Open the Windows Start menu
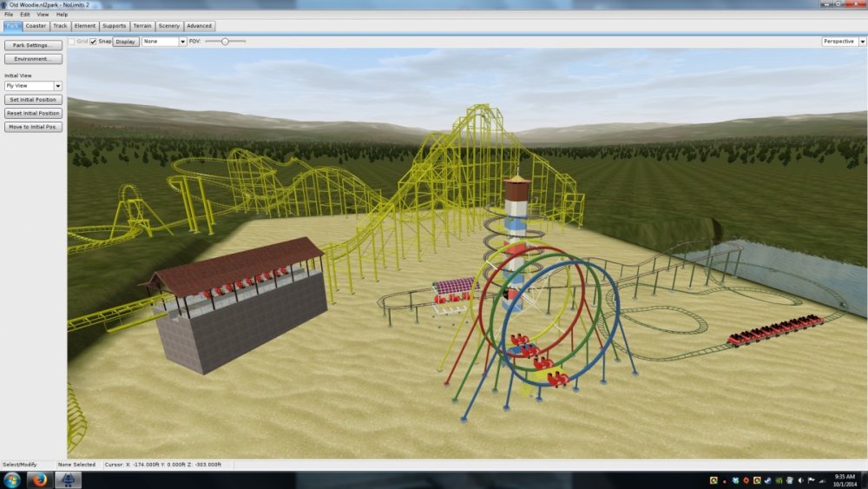 pyautogui.click(x=12, y=480)
